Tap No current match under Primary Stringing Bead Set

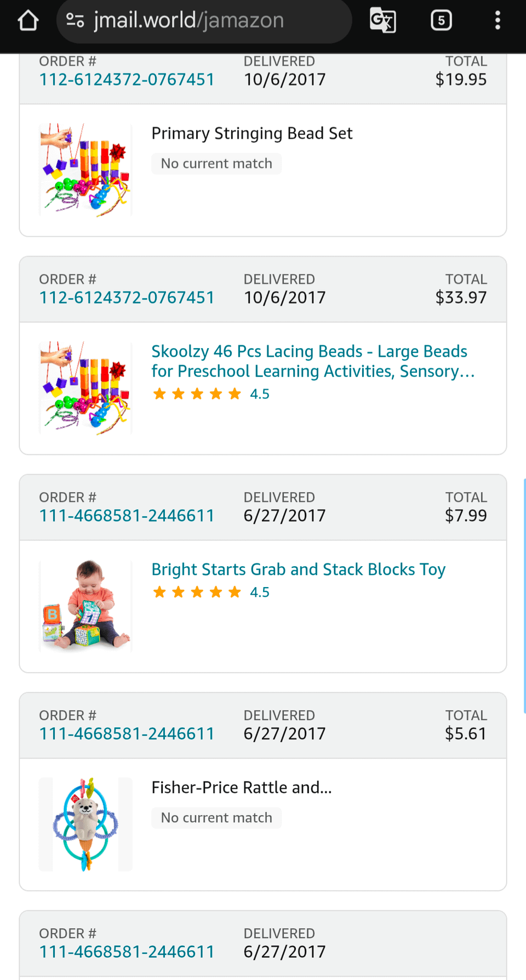[x=216, y=164]
